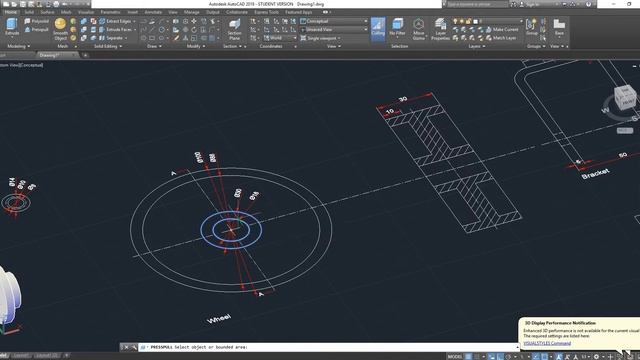
Task: Toggle snap mode in status bar
Action: point(477,357)
